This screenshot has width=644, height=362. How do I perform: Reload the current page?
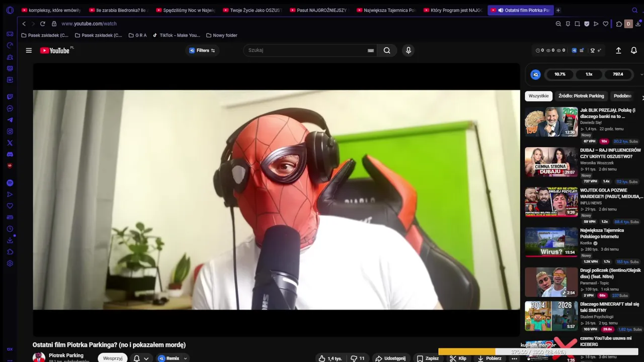coord(43,24)
